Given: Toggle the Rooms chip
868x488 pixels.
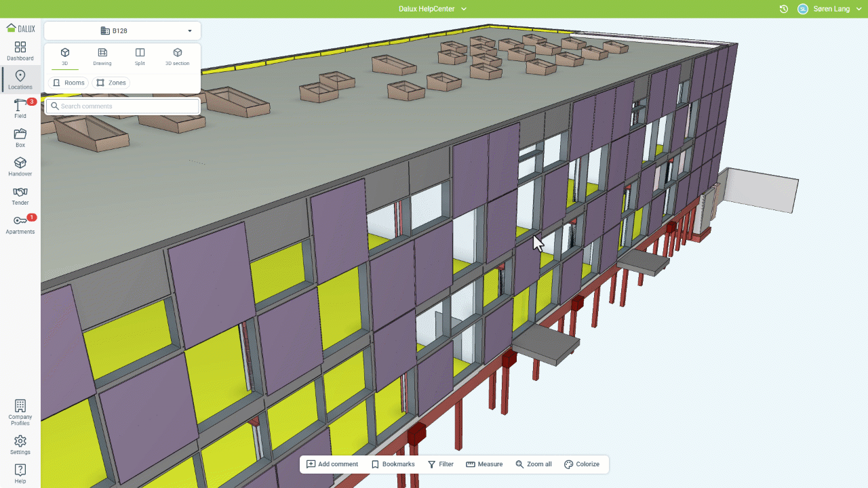Looking at the screenshot, I should pos(68,83).
